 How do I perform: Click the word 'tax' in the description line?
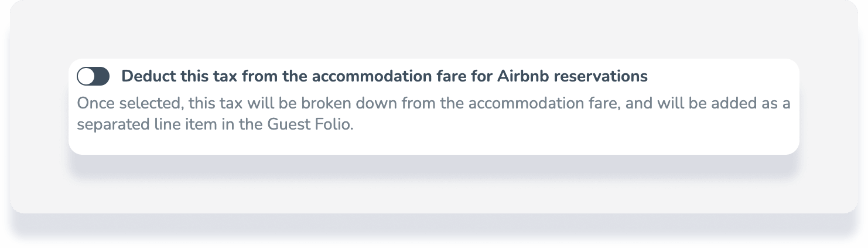(231, 104)
